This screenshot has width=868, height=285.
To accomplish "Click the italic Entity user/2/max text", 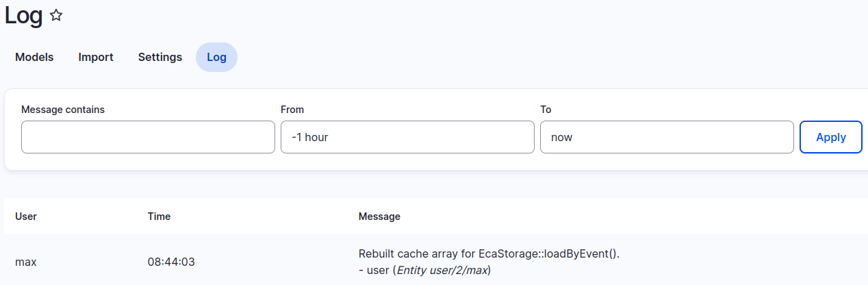I will pyautogui.click(x=442, y=271).
